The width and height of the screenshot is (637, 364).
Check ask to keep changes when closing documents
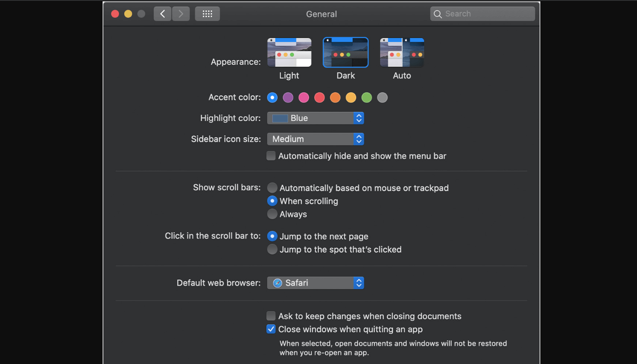(x=271, y=315)
